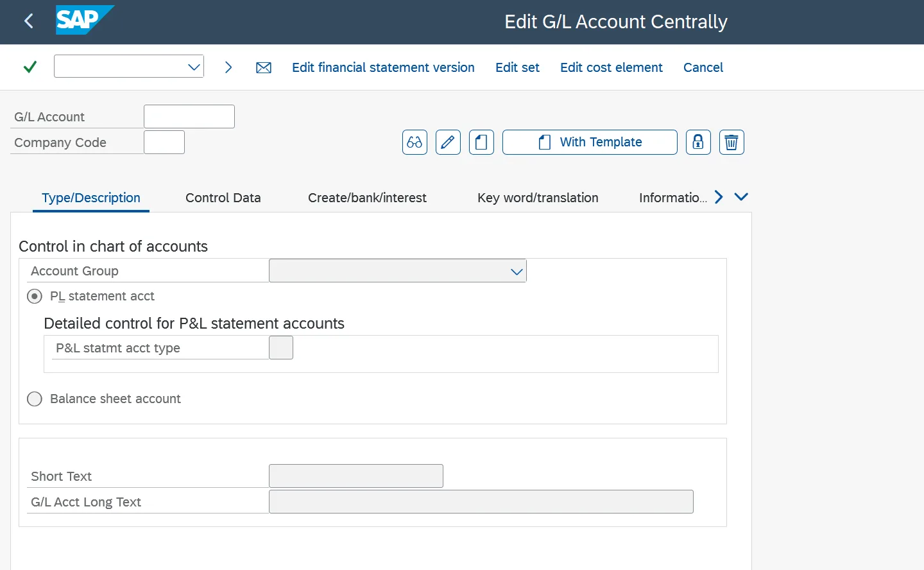The height and width of the screenshot is (570, 924).
Task: Click 'Detailed control for P&L statement accounts' heading
Action: coord(194,324)
